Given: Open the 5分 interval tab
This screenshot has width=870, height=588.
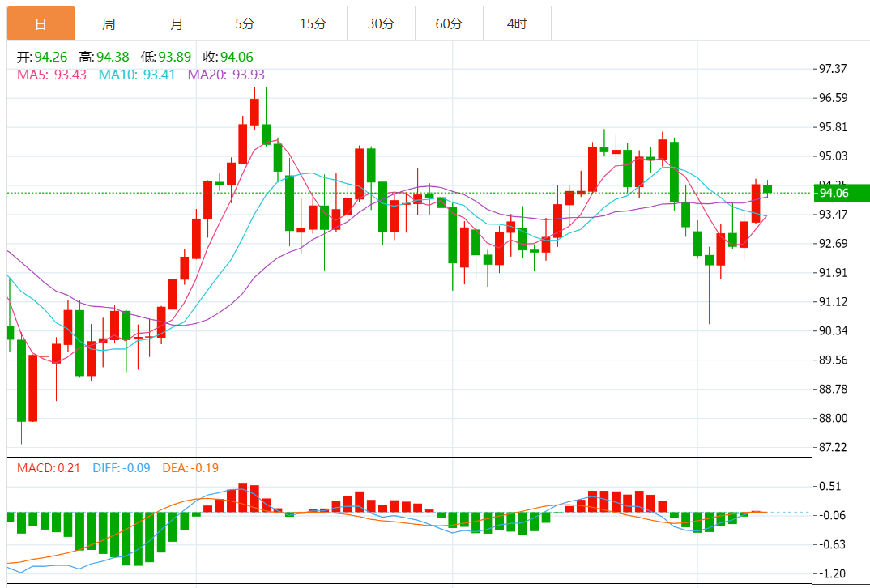Looking at the screenshot, I should (245, 23).
